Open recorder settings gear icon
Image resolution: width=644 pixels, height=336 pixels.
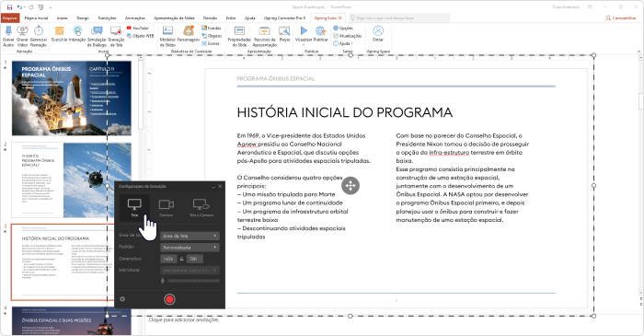pyautogui.click(x=122, y=299)
